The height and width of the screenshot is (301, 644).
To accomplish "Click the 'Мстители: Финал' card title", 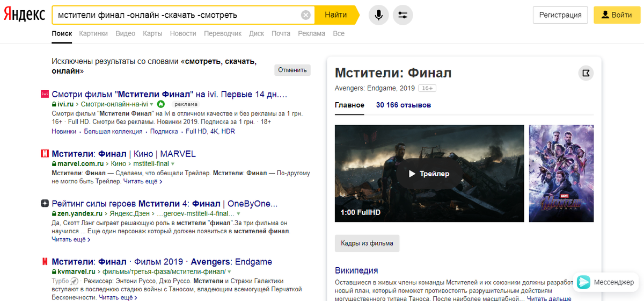I will [393, 73].
